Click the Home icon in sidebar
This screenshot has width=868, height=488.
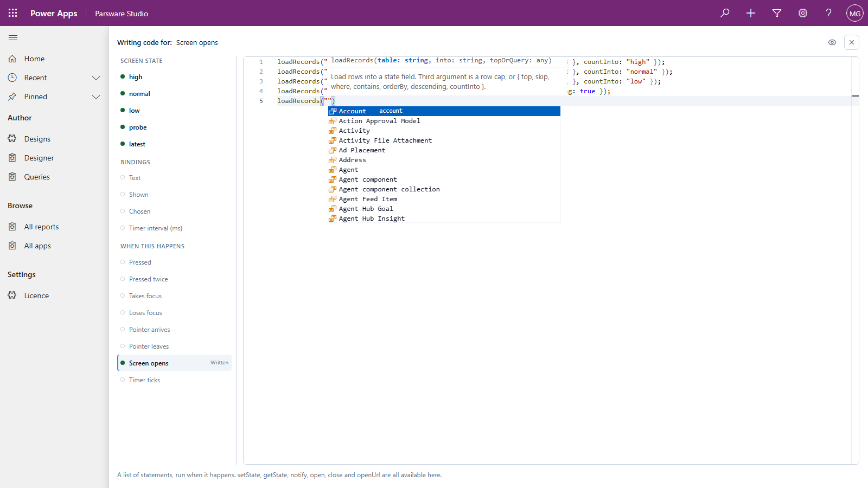point(12,59)
